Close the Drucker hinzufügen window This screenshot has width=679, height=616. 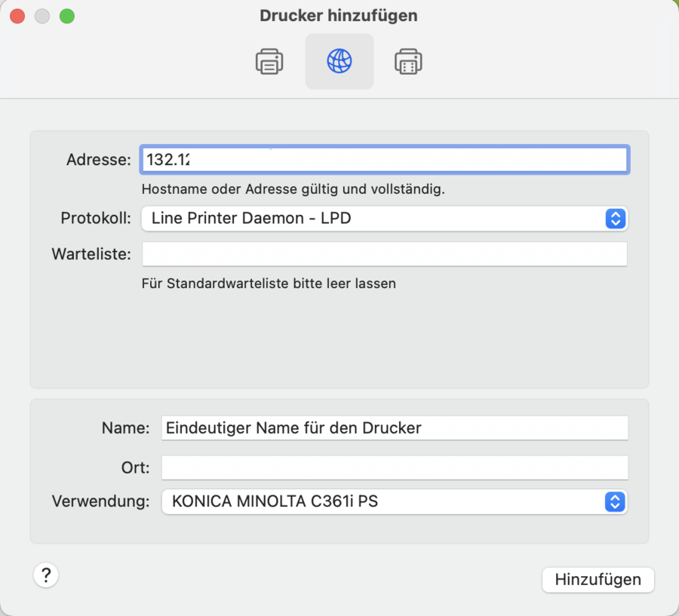pos(17,16)
